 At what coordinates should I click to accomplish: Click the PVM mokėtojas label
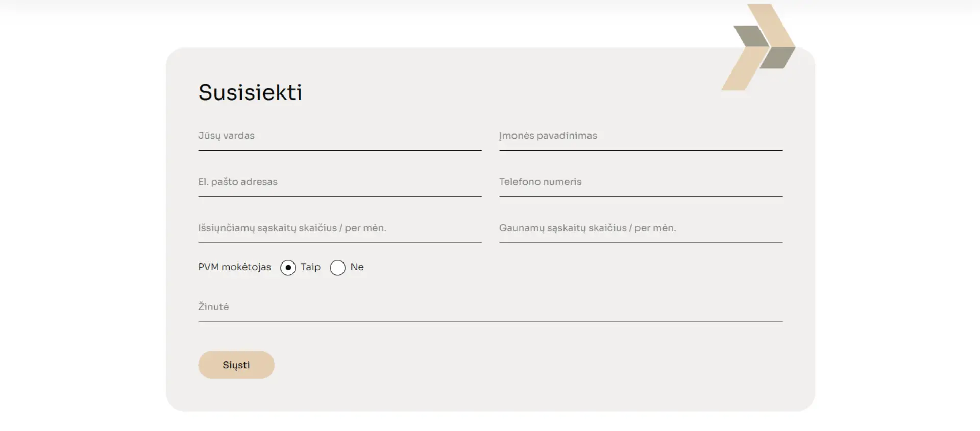(234, 267)
